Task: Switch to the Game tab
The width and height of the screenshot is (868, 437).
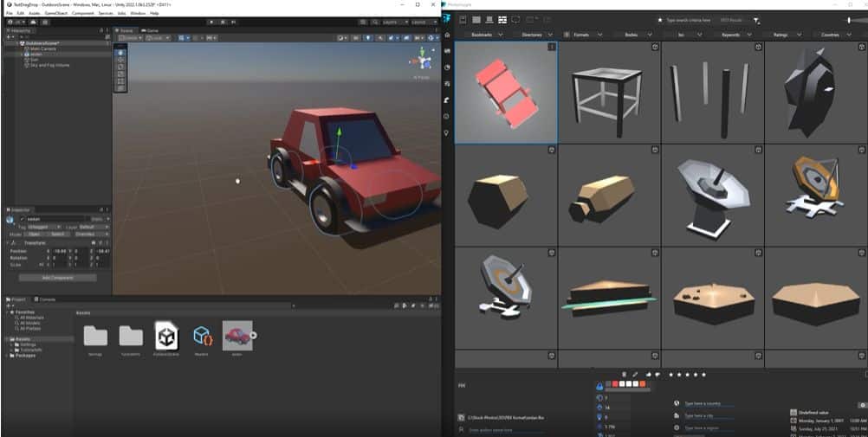Action: [x=151, y=30]
